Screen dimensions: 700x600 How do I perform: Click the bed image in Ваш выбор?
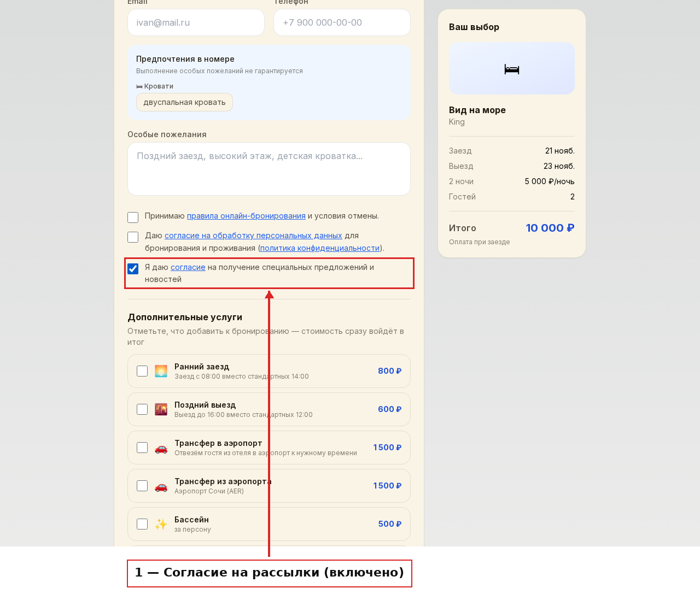(512, 68)
